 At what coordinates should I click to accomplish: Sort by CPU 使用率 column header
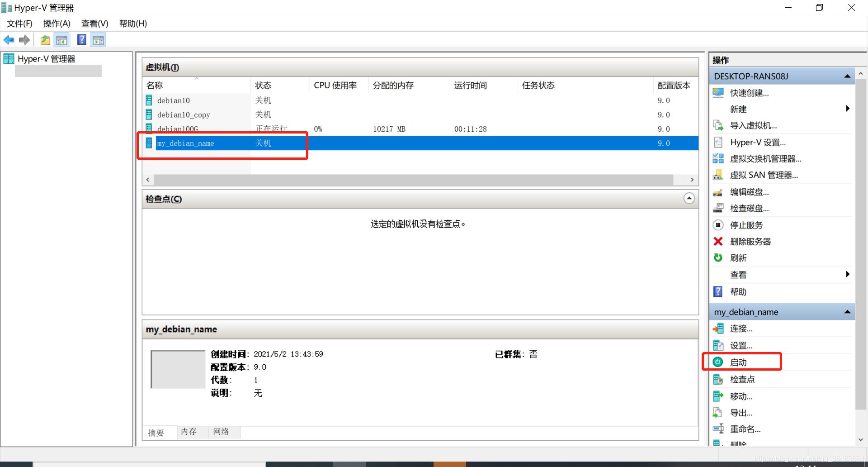[339, 85]
